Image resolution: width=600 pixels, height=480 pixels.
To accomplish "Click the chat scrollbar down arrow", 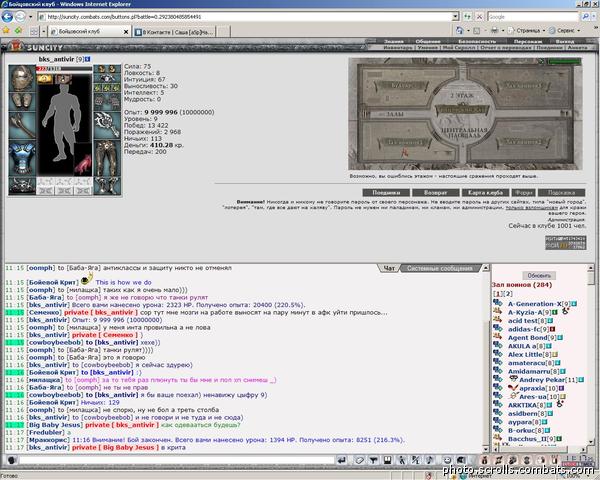I will (x=486, y=449).
